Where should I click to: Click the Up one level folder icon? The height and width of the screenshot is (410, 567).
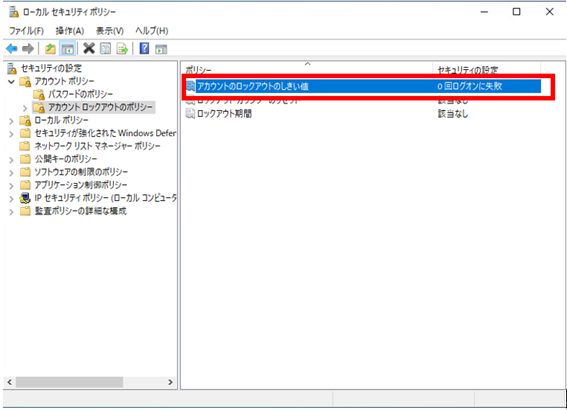[x=50, y=48]
